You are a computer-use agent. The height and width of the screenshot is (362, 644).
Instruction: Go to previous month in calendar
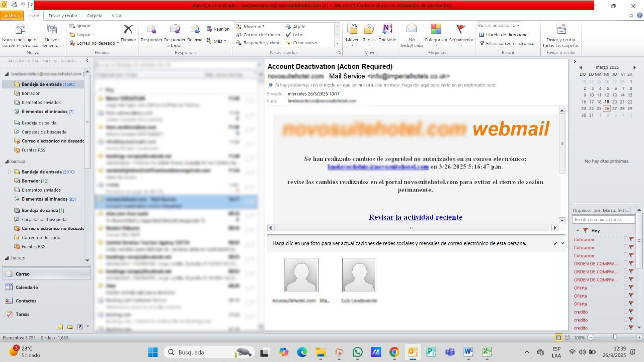coord(581,67)
